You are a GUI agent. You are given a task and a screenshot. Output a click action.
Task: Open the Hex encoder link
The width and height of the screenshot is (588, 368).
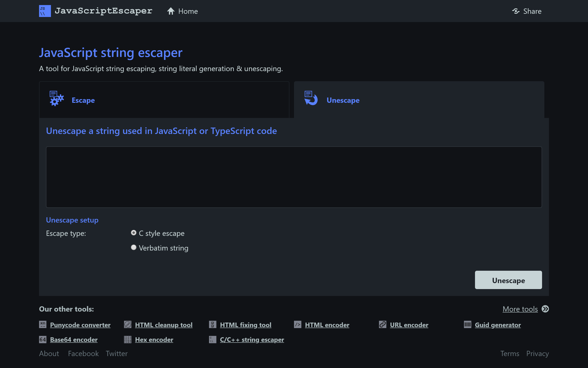[154, 340]
